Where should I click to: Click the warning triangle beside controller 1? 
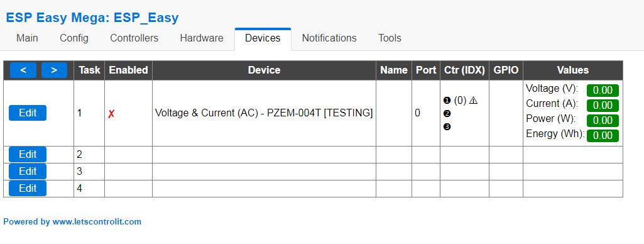pos(473,100)
